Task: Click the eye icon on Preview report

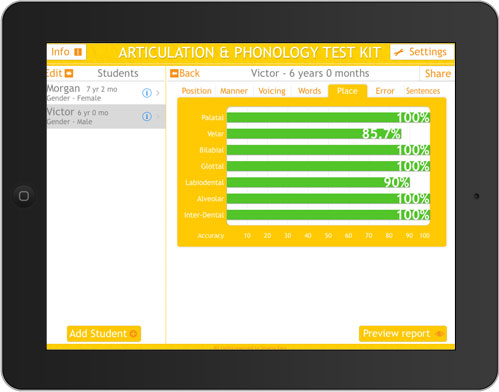Action: click(x=439, y=334)
